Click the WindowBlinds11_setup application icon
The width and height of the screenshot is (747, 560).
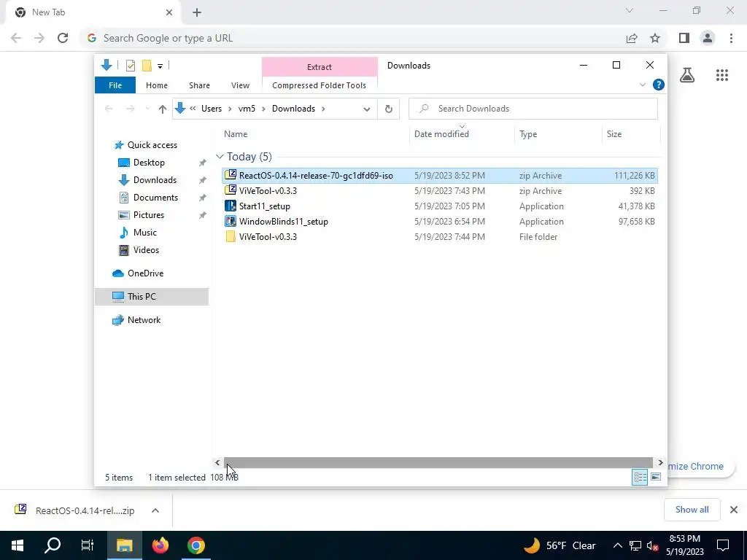click(231, 221)
